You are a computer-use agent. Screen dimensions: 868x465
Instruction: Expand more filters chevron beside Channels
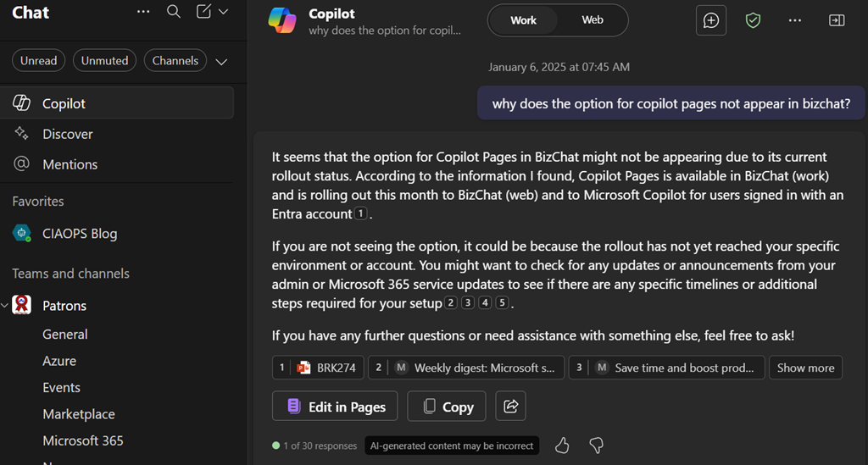click(x=221, y=62)
